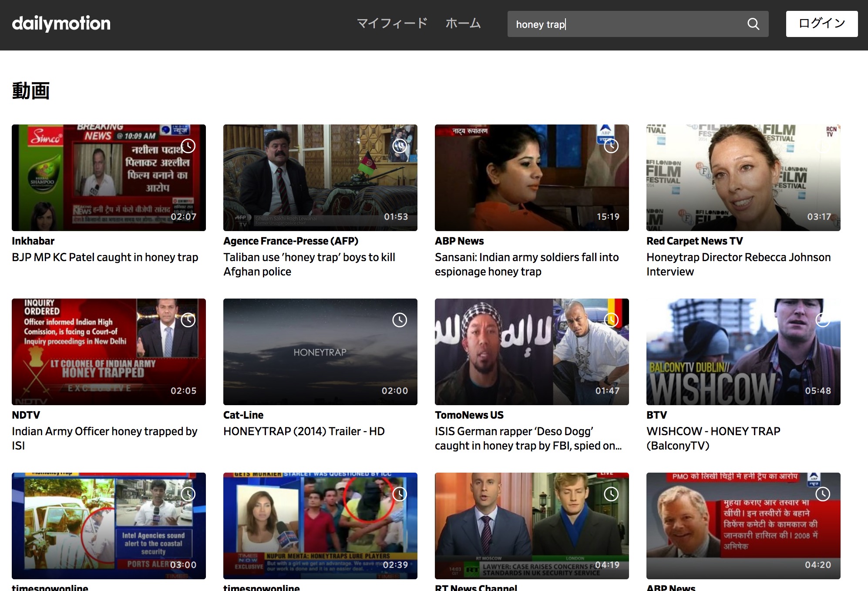Open Taliban honey trap boys video thumbnail
This screenshot has width=868, height=591.
(320, 178)
